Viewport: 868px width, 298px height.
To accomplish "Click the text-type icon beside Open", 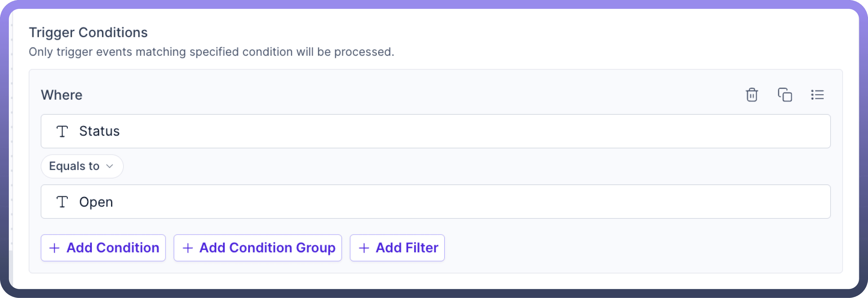I will point(62,202).
